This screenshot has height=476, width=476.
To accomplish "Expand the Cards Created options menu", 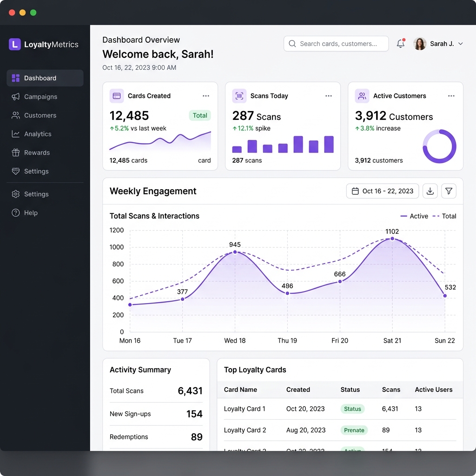I will 206,96.
